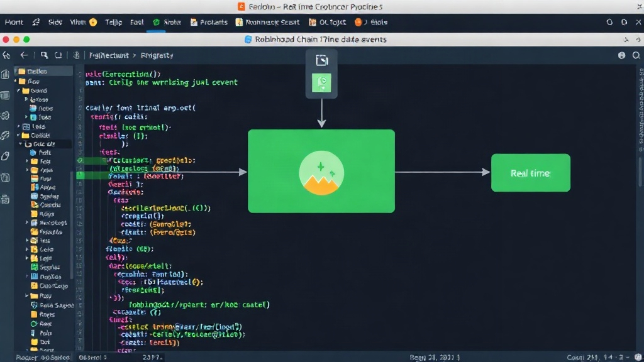Collapse the 'Ooand' folder in the tree

point(18,90)
